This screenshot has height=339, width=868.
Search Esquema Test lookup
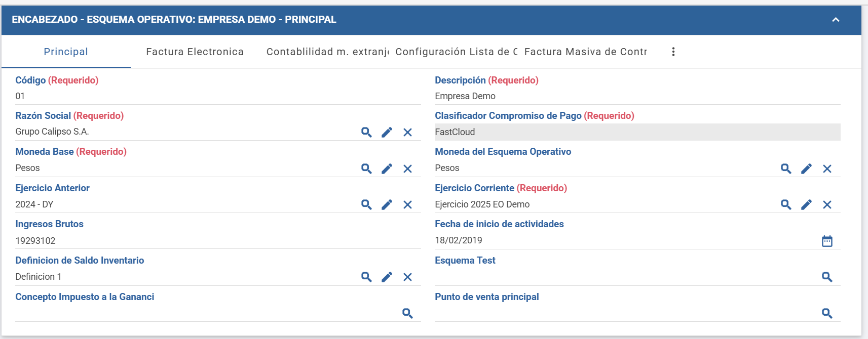(827, 277)
